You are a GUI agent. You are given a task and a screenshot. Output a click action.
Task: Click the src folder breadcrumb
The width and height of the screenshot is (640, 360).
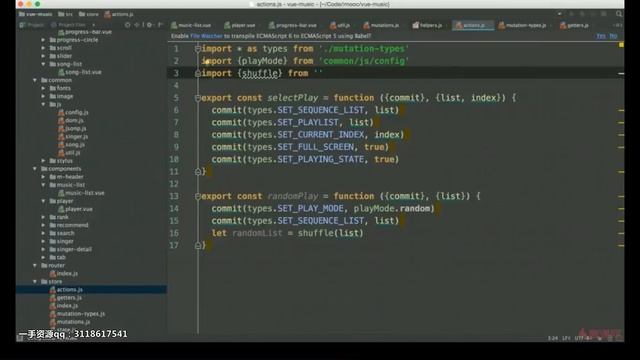(x=65, y=14)
